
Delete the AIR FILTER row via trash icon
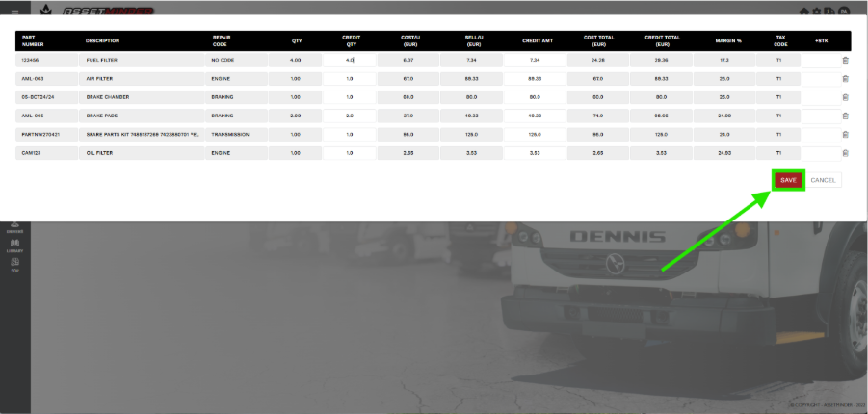pyautogui.click(x=845, y=79)
